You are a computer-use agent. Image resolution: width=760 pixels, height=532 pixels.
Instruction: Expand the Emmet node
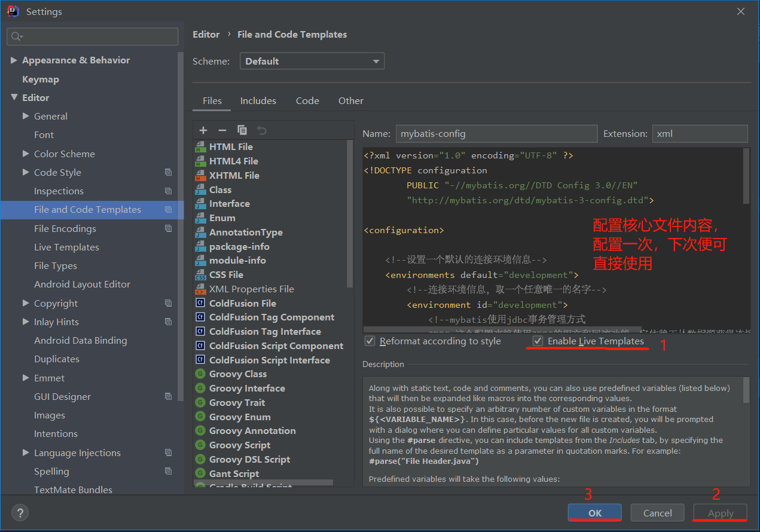pyautogui.click(x=26, y=378)
